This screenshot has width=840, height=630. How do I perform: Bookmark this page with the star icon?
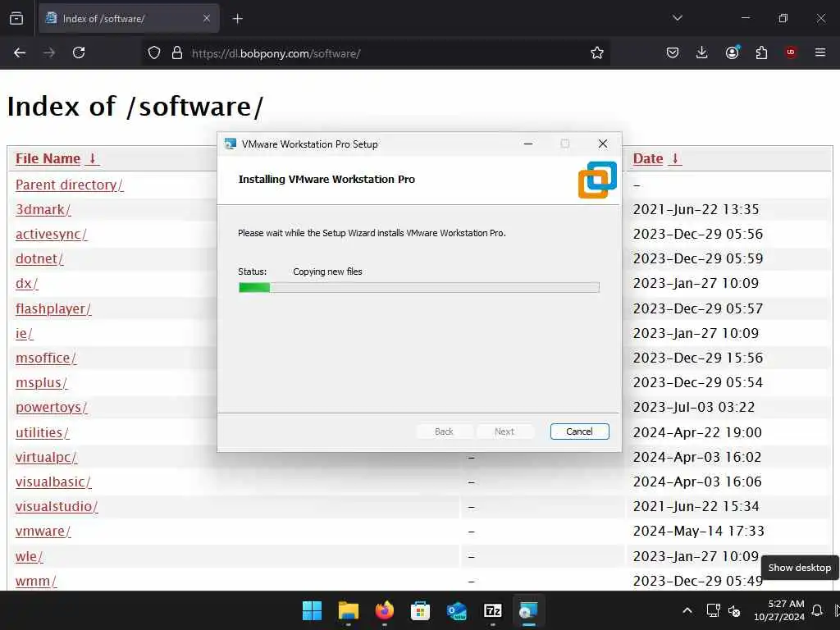[x=597, y=53]
